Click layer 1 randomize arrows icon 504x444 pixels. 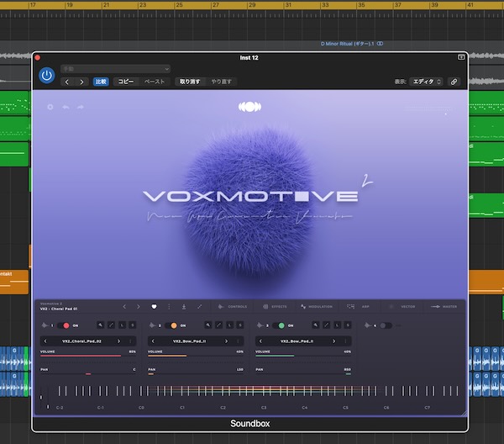pos(111,325)
